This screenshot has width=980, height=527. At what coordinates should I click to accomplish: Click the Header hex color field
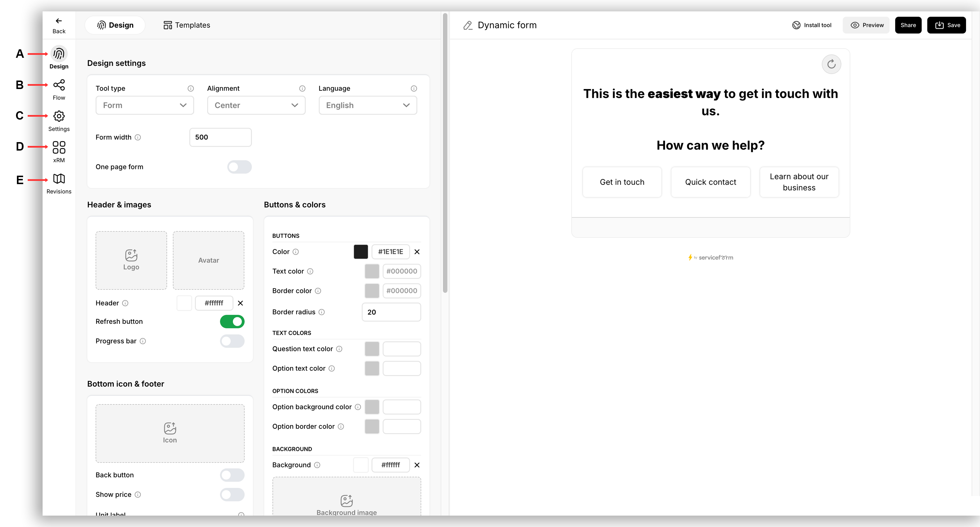[214, 303]
